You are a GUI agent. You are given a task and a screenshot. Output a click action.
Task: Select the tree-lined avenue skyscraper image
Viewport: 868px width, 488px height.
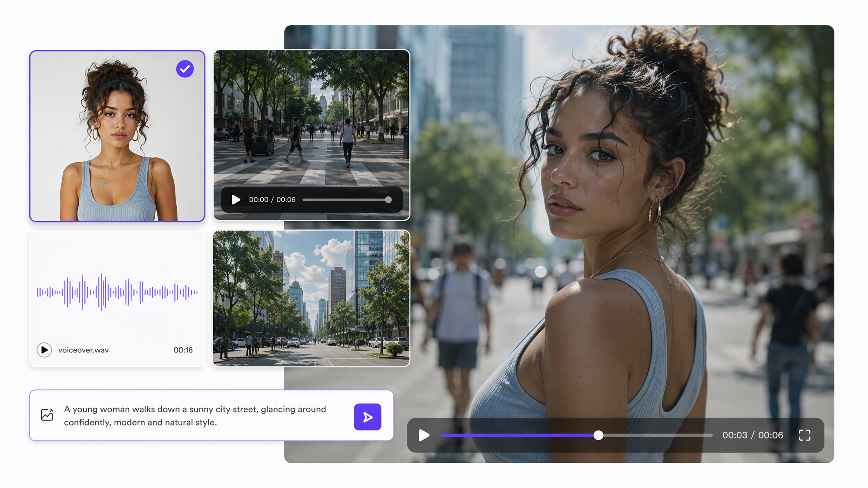tap(311, 298)
